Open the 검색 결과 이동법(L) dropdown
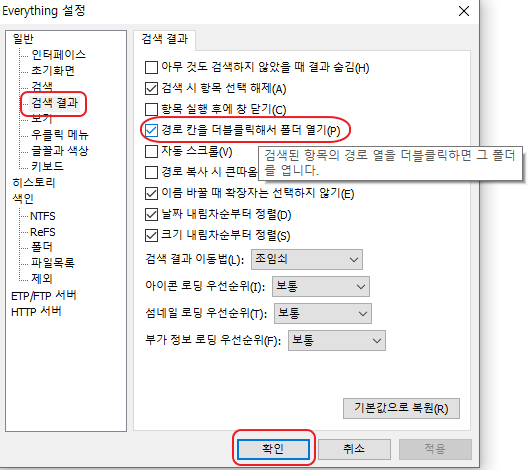This screenshot has height=470, width=529. click(307, 259)
